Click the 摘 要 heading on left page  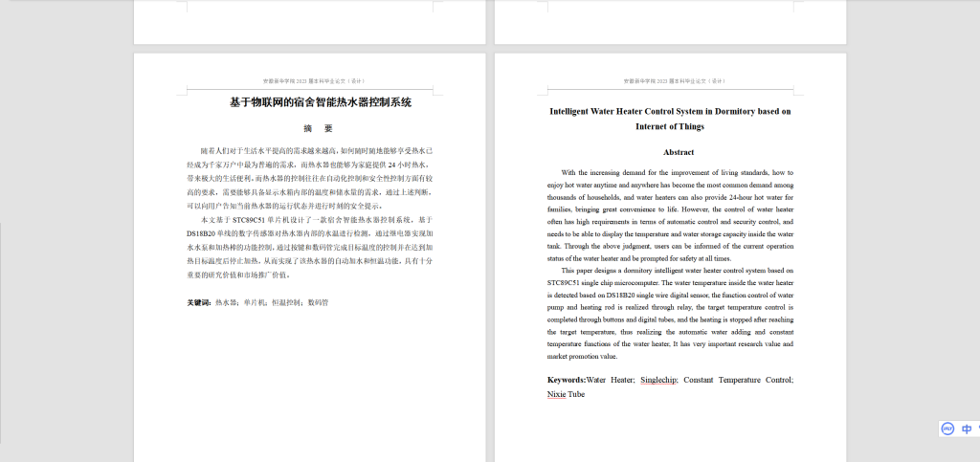tap(318, 128)
